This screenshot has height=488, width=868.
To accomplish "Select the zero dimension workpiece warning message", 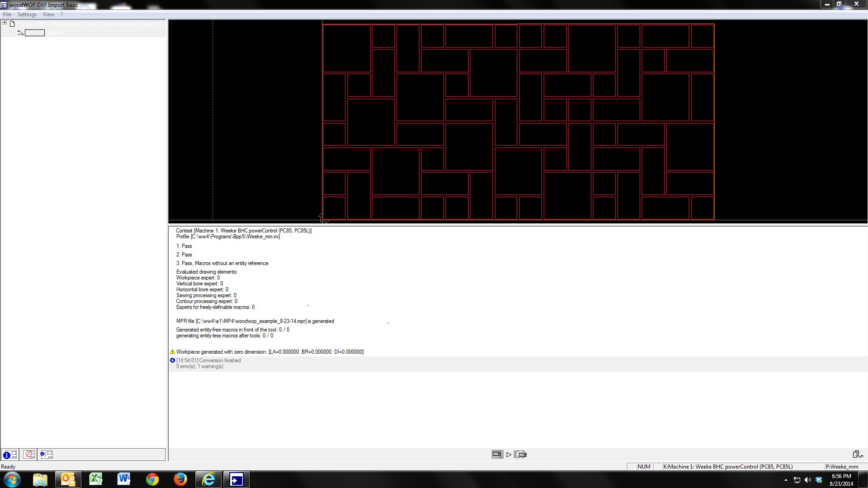I will pyautogui.click(x=270, y=352).
